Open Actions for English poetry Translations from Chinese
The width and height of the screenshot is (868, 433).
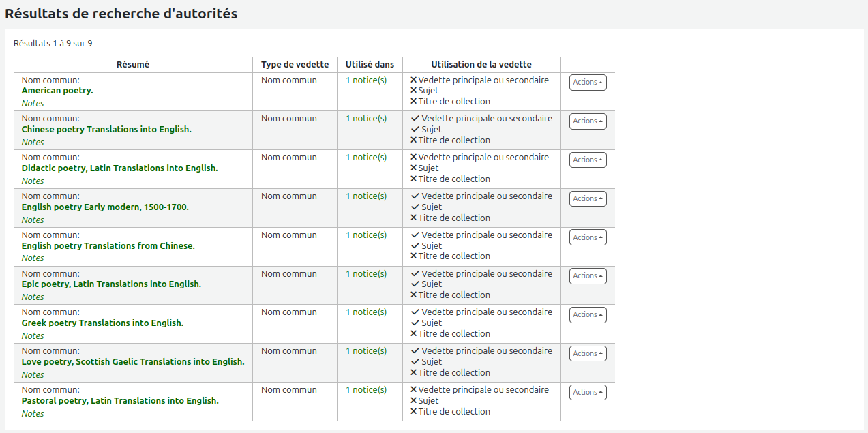click(587, 238)
